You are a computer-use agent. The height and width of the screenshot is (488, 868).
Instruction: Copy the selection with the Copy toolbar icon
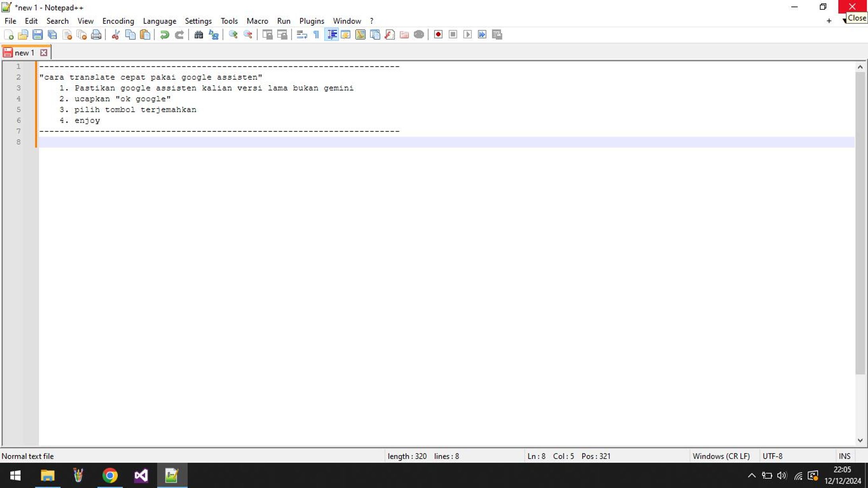130,35
